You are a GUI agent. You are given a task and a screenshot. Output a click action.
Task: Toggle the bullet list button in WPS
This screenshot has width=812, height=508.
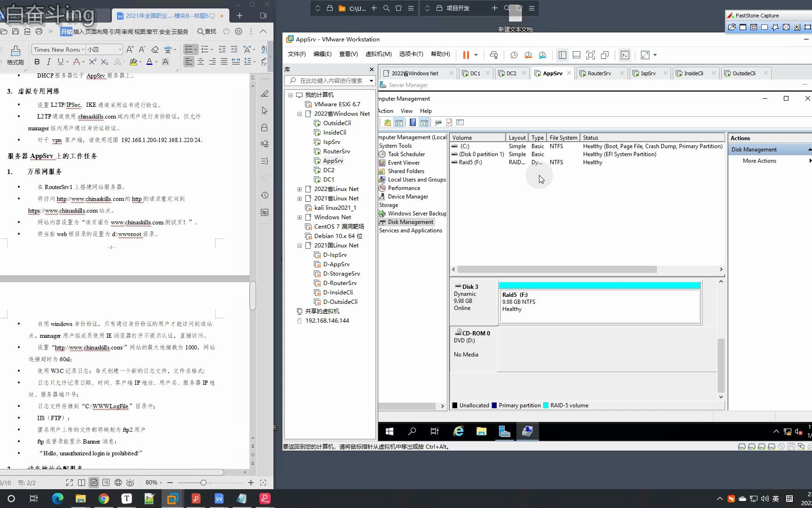pyautogui.click(x=188, y=49)
